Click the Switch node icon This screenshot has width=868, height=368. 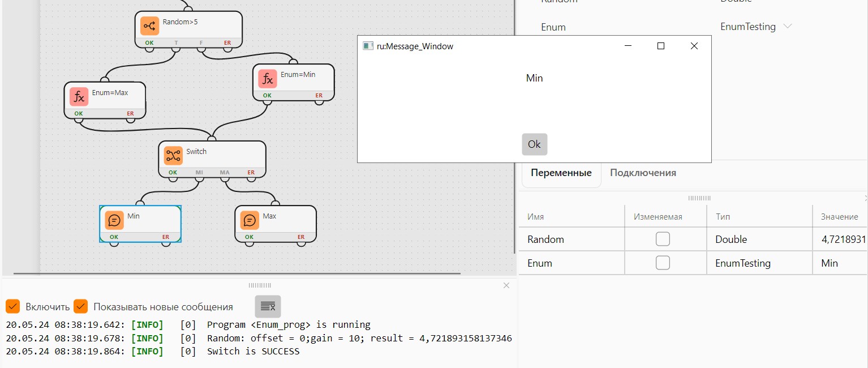(173, 156)
